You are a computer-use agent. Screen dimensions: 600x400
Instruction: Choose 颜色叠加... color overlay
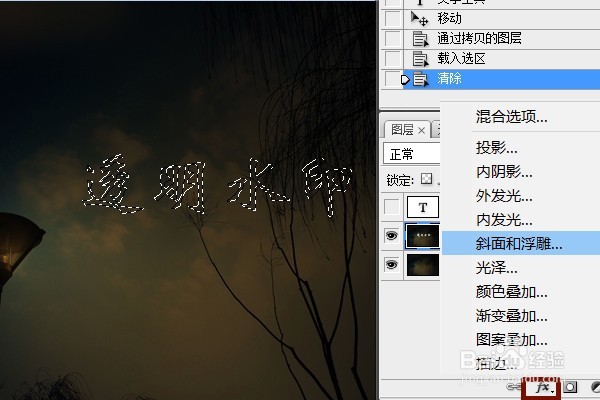point(512,292)
